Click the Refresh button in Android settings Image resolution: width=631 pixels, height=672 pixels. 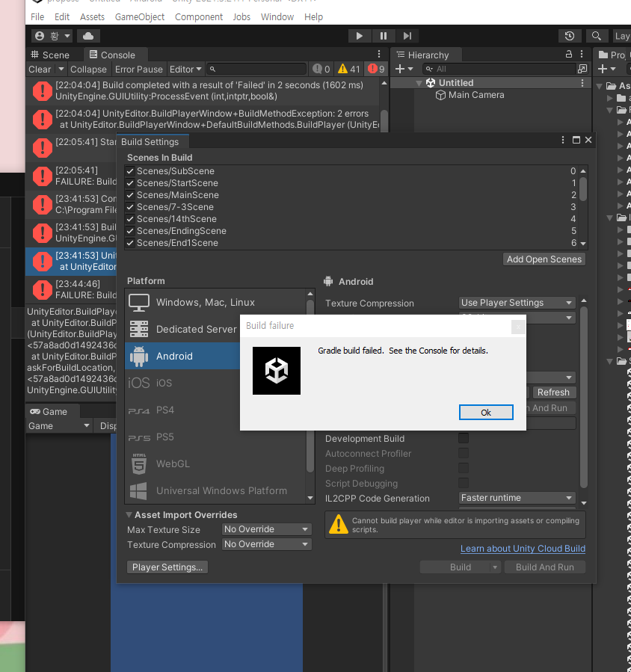point(553,392)
